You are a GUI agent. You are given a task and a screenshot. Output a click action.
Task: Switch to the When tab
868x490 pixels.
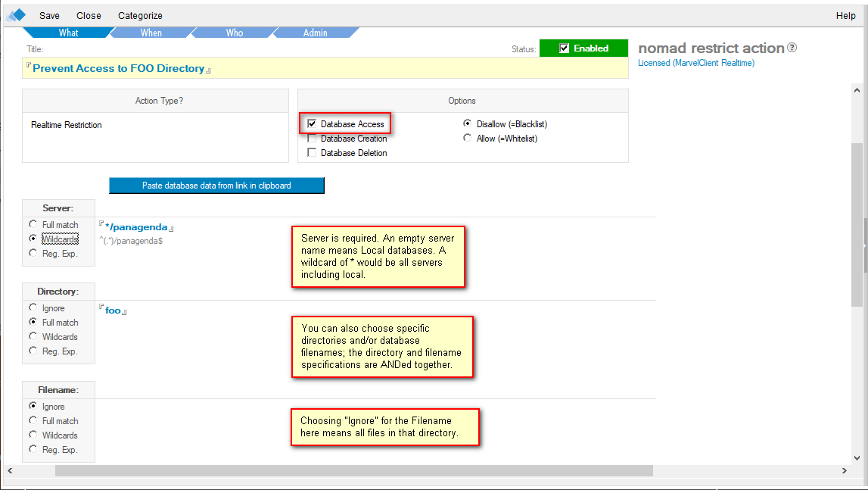click(x=151, y=33)
